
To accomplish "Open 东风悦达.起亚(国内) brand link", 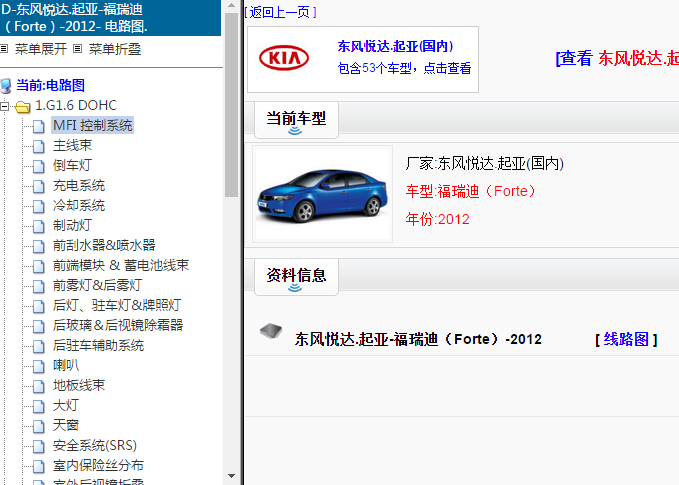I will click(x=395, y=46).
